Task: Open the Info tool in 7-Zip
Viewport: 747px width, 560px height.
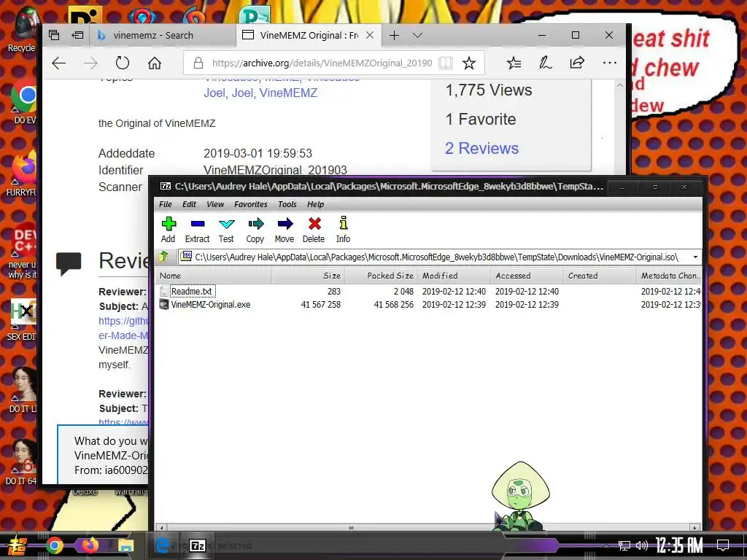Action: tap(343, 230)
